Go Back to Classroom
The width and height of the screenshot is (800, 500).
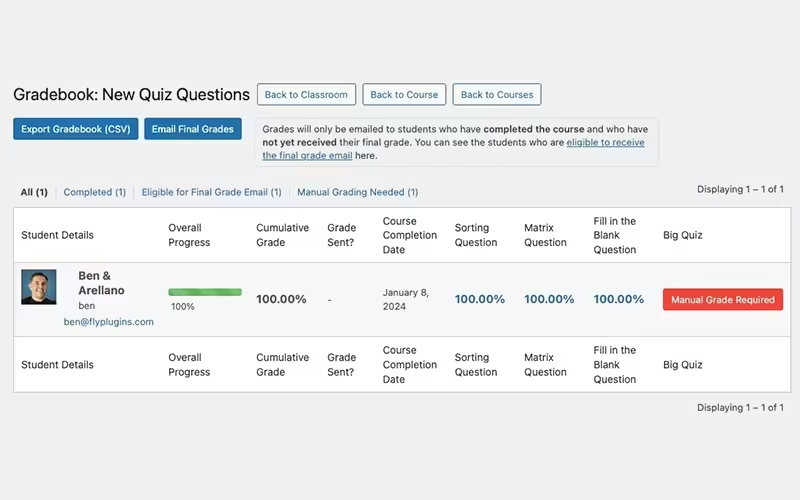(x=306, y=95)
